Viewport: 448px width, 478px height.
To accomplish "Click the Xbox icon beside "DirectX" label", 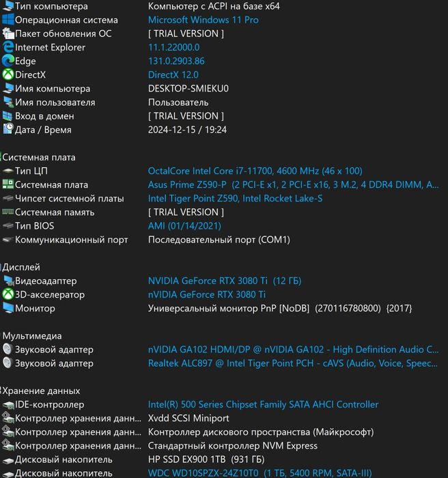I will [8, 74].
